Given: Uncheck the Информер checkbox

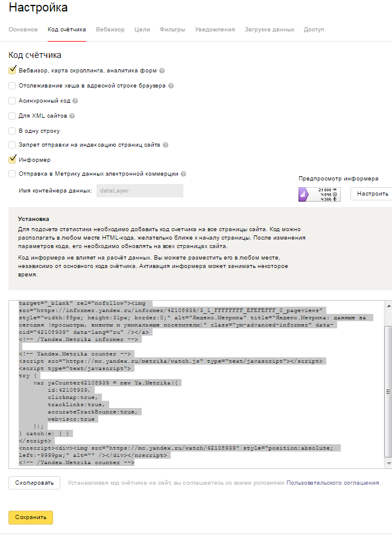Looking at the screenshot, I should tap(12, 159).
